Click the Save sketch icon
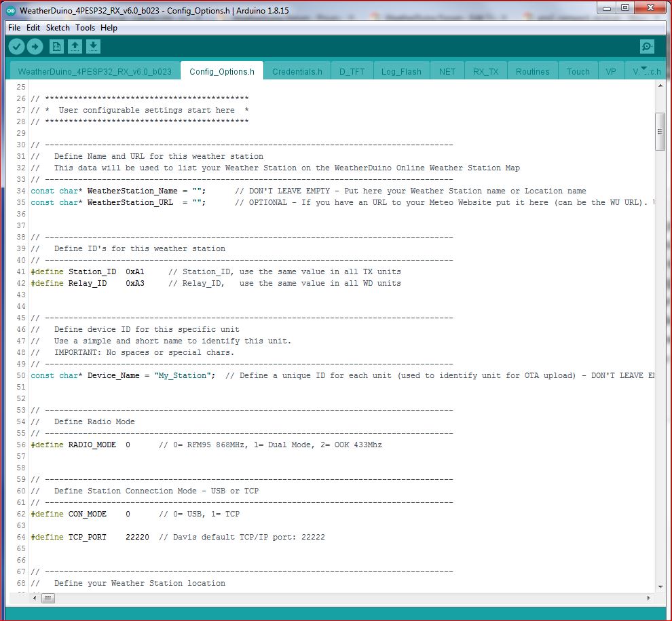This screenshot has height=621, width=672. tap(94, 46)
